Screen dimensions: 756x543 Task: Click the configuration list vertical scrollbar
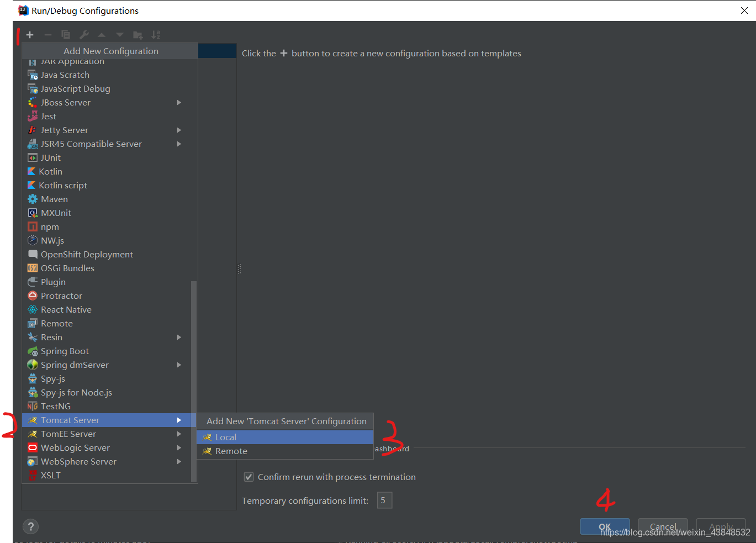coord(194,381)
